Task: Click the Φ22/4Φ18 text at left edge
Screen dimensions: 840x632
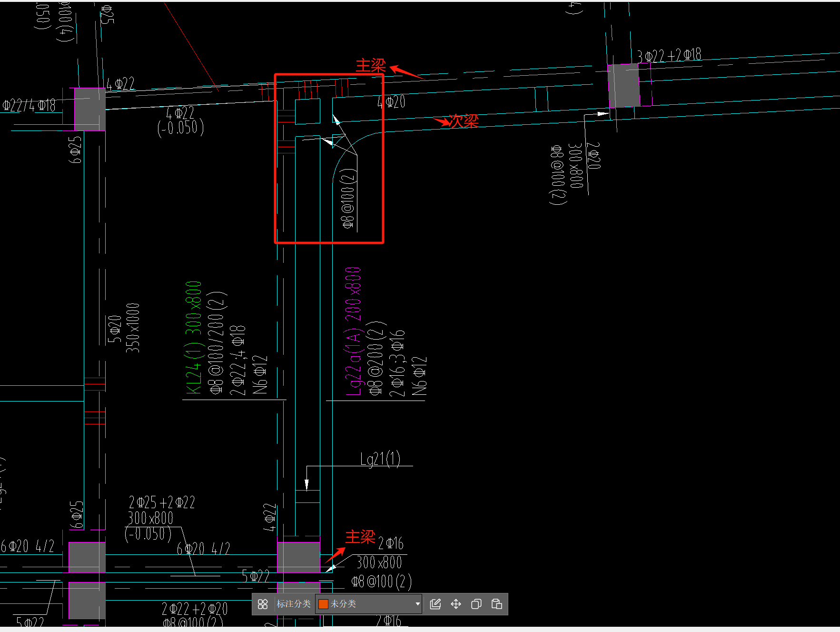Action: [x=29, y=105]
